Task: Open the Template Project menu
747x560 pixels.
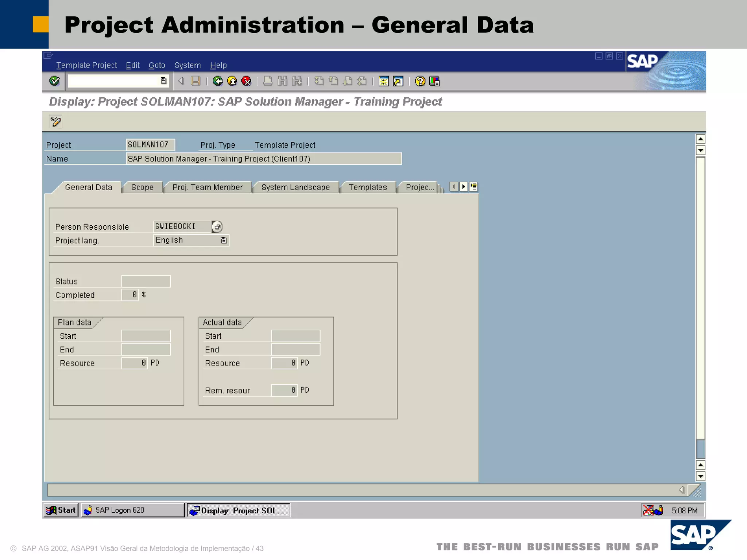Action: coord(86,65)
